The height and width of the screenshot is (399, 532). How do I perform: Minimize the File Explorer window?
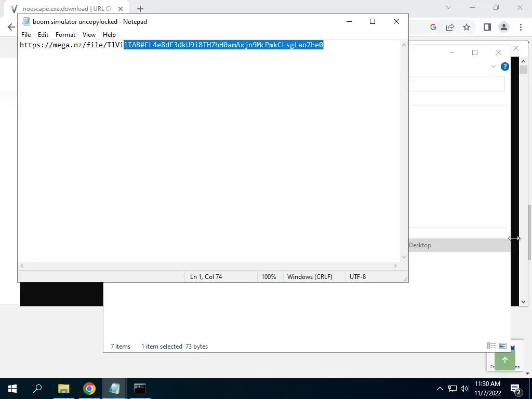451,52
